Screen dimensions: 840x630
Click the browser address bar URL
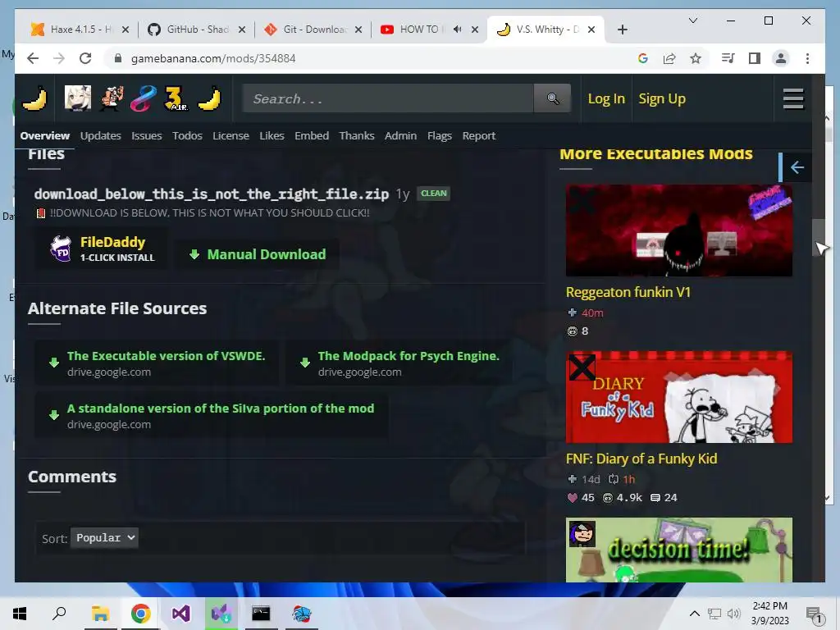213,58
